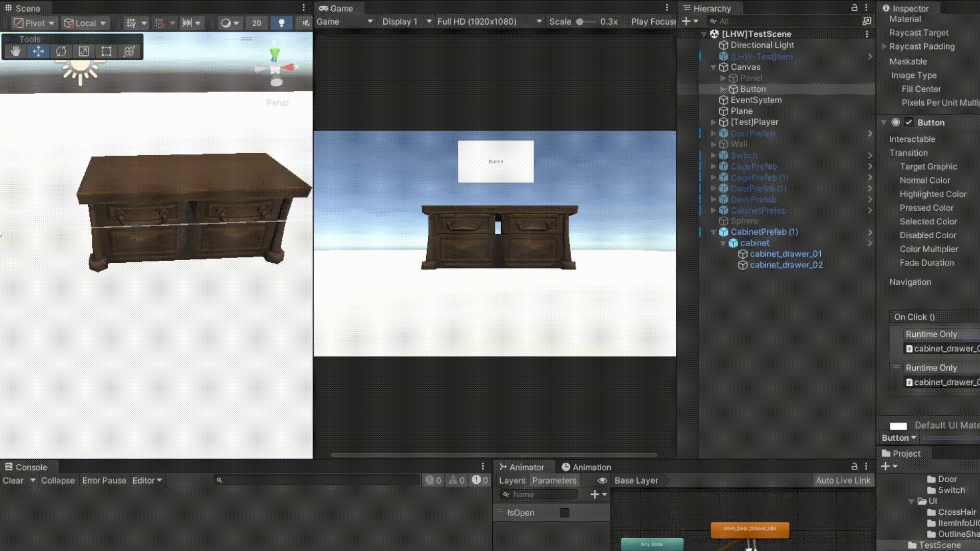Select cabinet_drawer_01 in the Hierarchy

coord(786,254)
